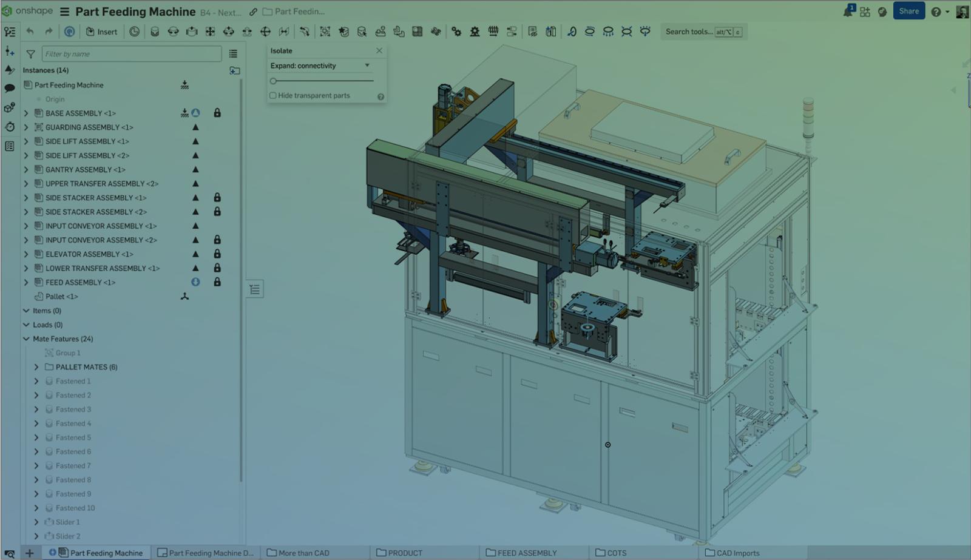Click the App Store add-apps icon
Screen dimensions: 971x560
[x=865, y=12]
